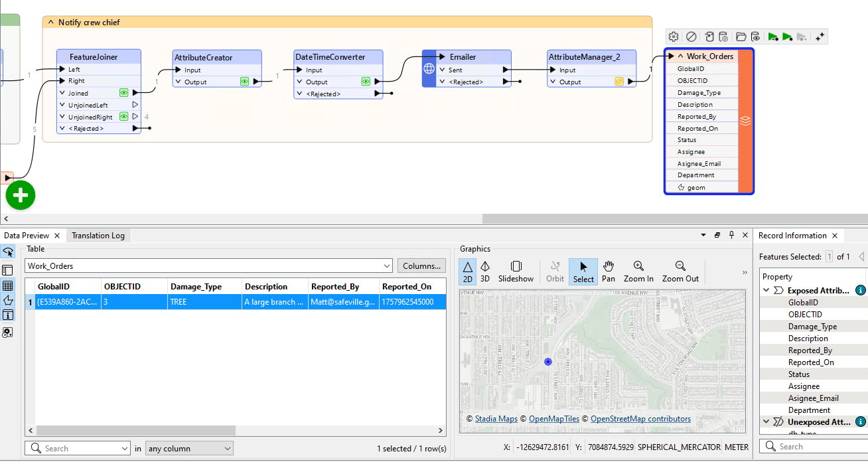This screenshot has height=462, width=868.
Task: Open the Columns dialog in Data Preview
Action: [x=421, y=266]
